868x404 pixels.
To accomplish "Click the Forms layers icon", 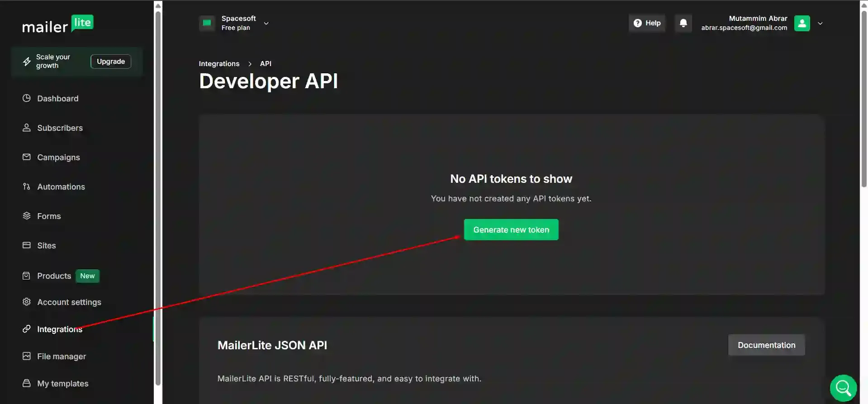I will pyautogui.click(x=27, y=216).
